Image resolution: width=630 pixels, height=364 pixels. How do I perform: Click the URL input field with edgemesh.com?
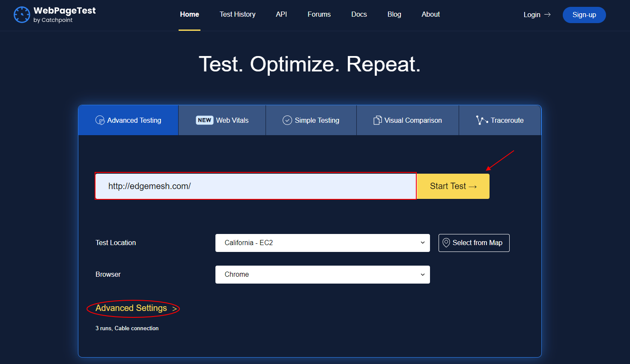256,186
